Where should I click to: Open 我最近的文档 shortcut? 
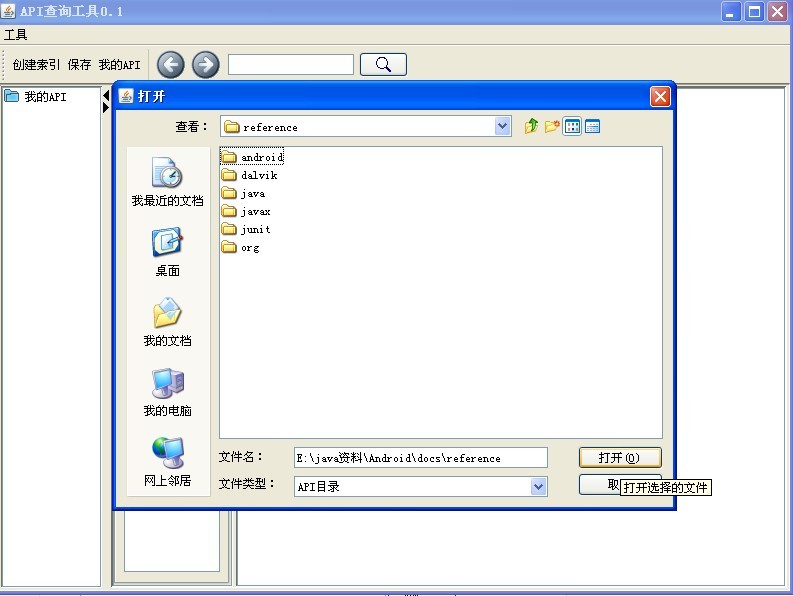167,182
